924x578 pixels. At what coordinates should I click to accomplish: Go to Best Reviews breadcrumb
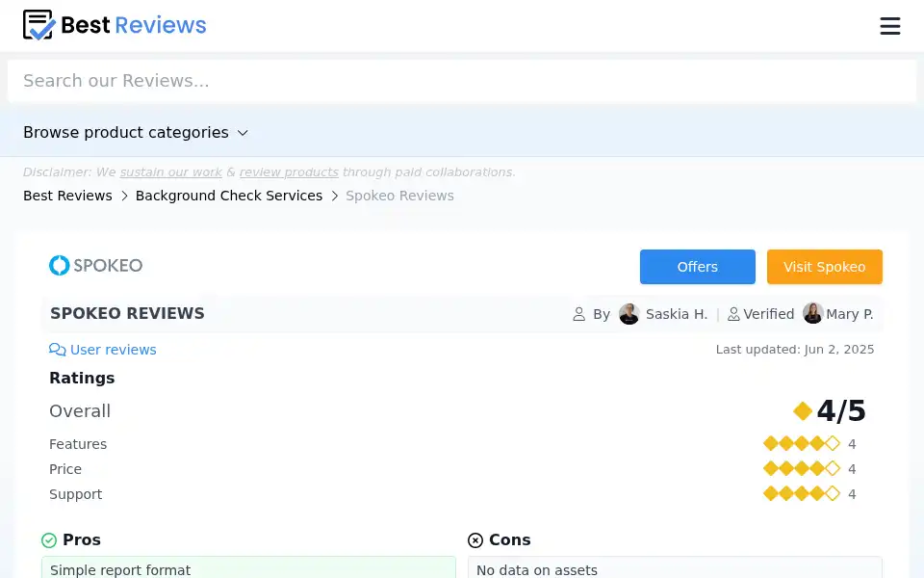(67, 196)
